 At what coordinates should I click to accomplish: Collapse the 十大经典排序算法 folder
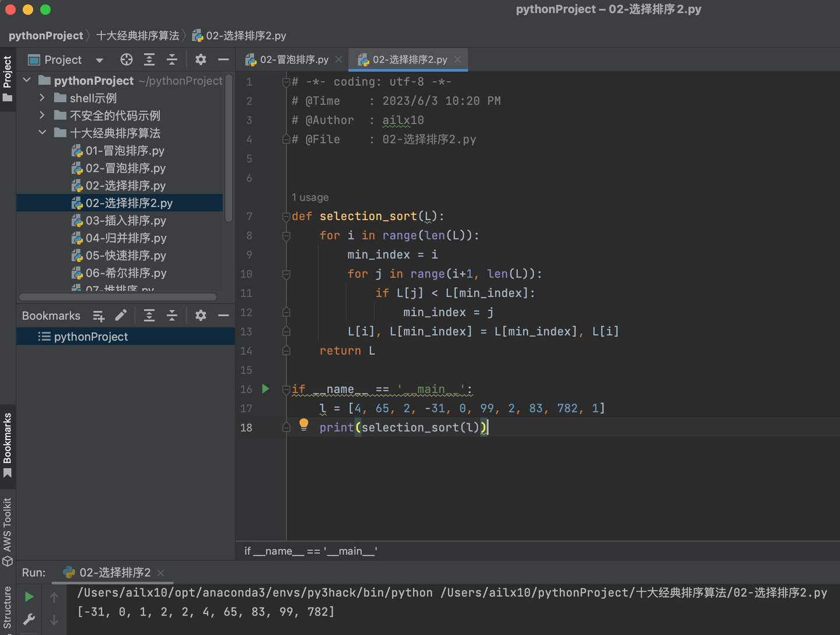click(42, 132)
